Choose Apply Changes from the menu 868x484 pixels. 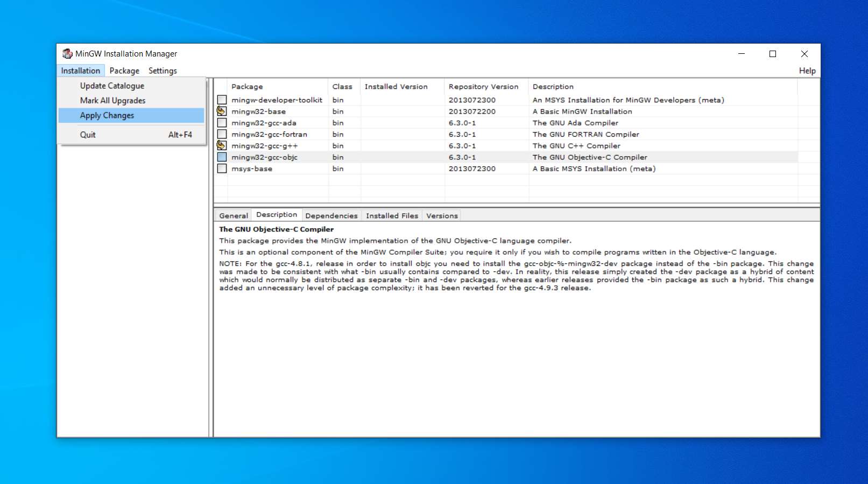click(x=107, y=115)
